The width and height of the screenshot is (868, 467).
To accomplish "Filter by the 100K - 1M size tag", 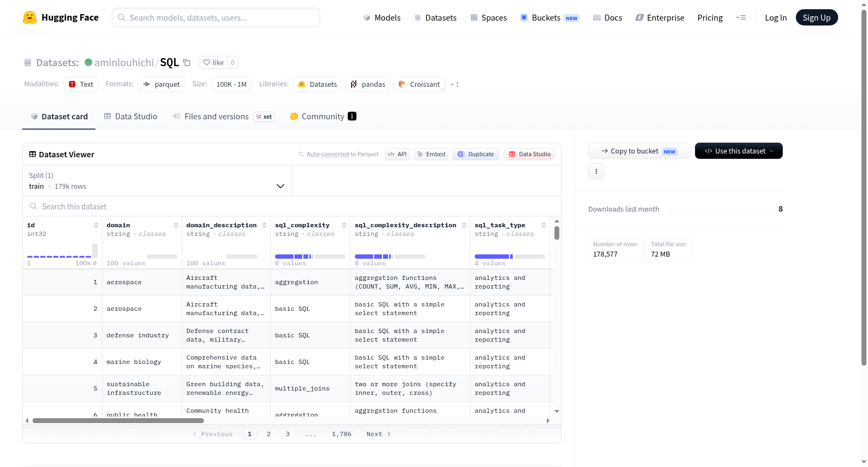I will click(x=232, y=84).
